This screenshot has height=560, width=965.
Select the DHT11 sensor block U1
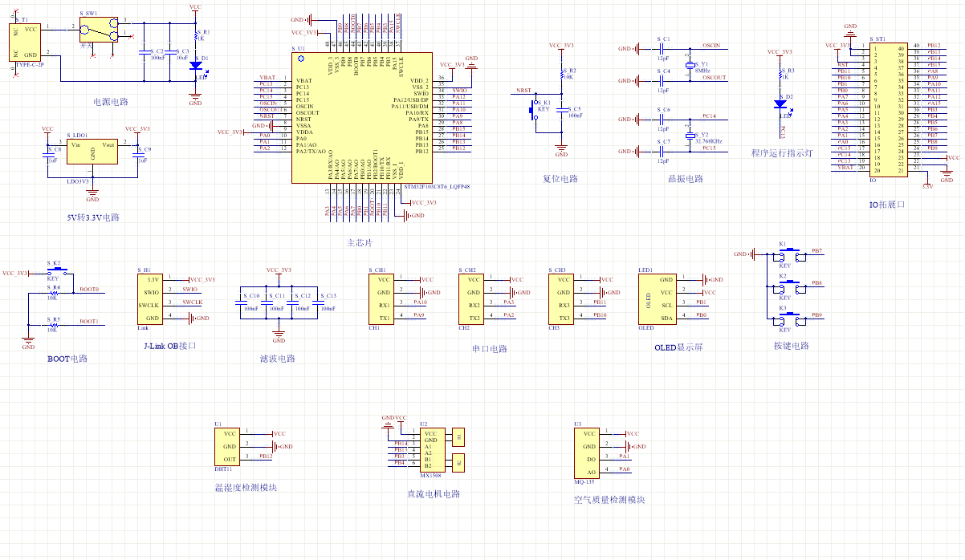(x=226, y=446)
